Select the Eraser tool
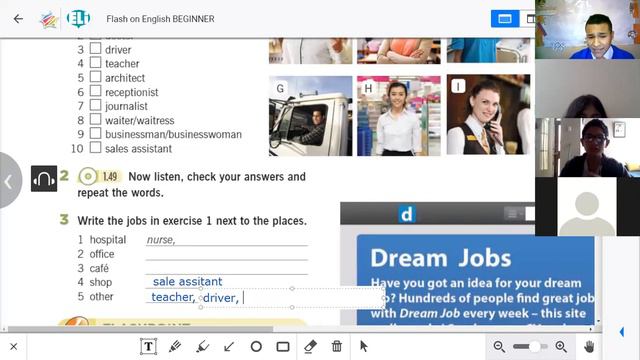Screen dimensions: 640x360 coord(310,347)
